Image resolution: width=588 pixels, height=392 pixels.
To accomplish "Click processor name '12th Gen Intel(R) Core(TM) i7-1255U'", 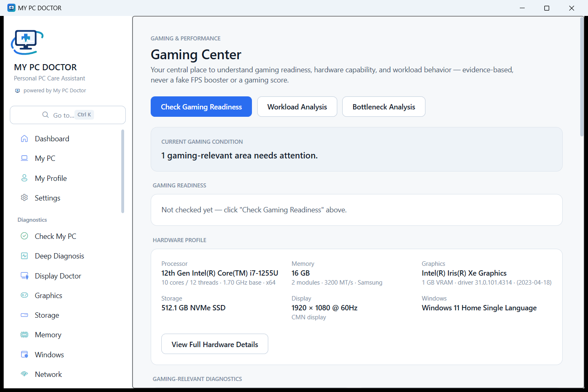I will [x=220, y=273].
